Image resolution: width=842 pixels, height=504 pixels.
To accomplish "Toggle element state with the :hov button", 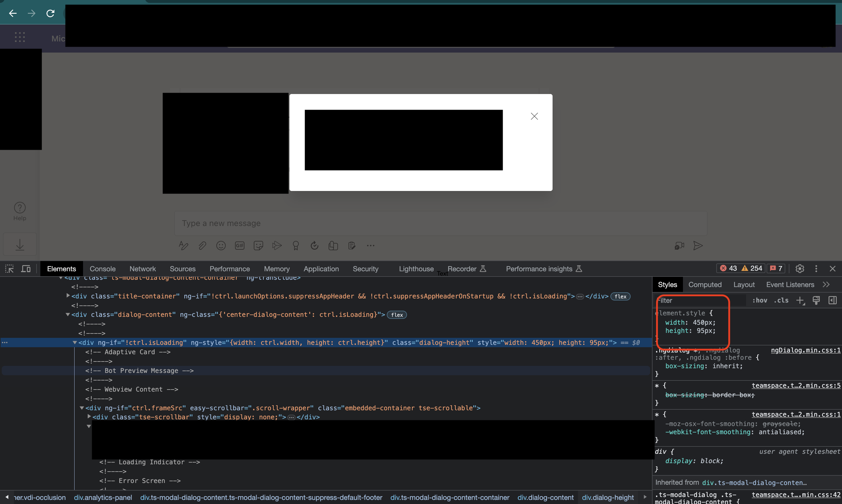I will 760,300.
